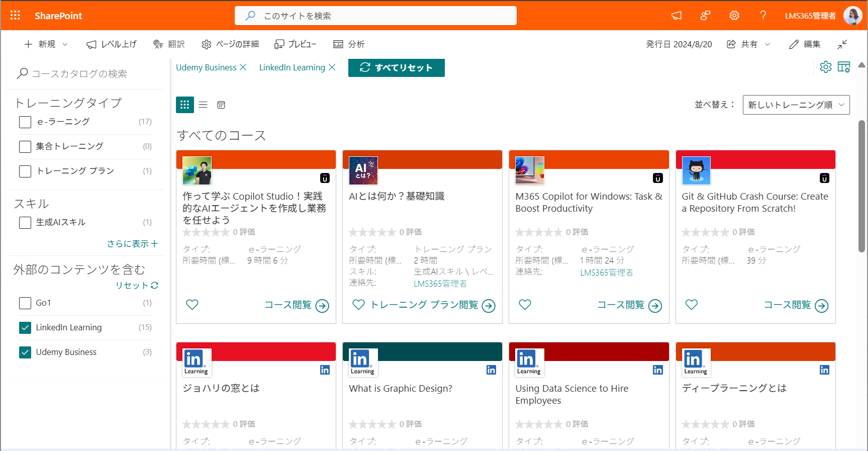Favorite the Copilot Studio course heart
Screen dimensions: 868x451
tap(192, 304)
